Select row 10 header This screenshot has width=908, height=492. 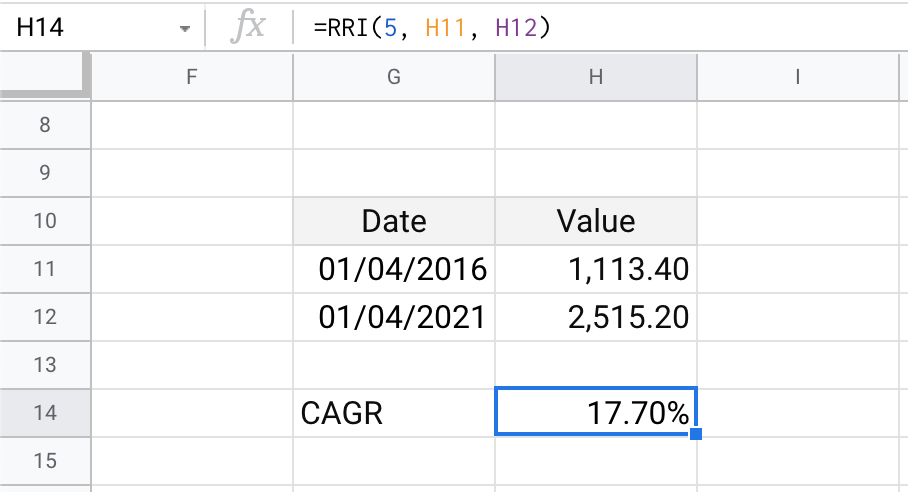point(45,221)
